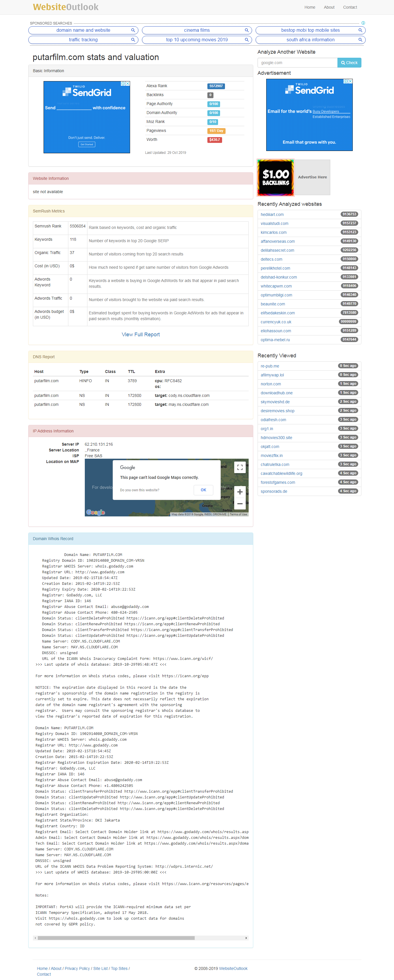Click the whois record horizontal scrollbar
Image resolution: width=394 pixels, height=980 pixels.
[116, 938]
